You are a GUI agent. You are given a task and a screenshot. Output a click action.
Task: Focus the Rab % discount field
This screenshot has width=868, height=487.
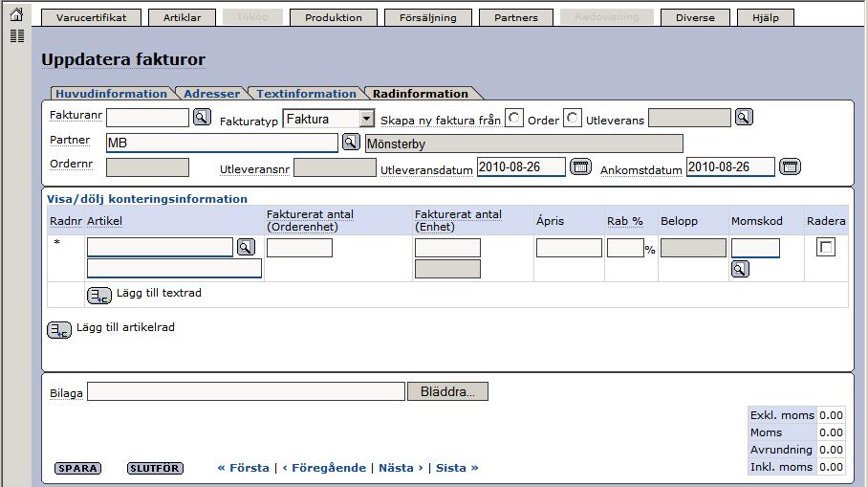625,247
